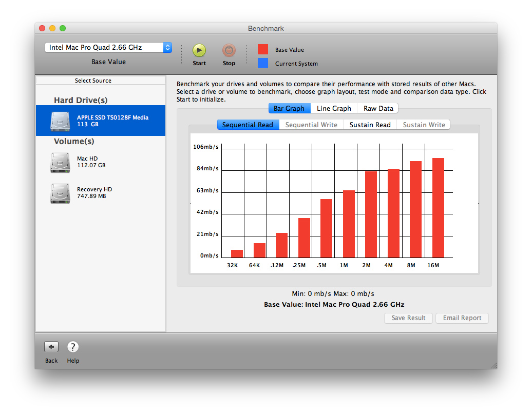Click 'Base Value: Intel Mac Pro Quad 2.66 GHz' label
The width and height of the screenshot is (532, 416).
coord(334,305)
